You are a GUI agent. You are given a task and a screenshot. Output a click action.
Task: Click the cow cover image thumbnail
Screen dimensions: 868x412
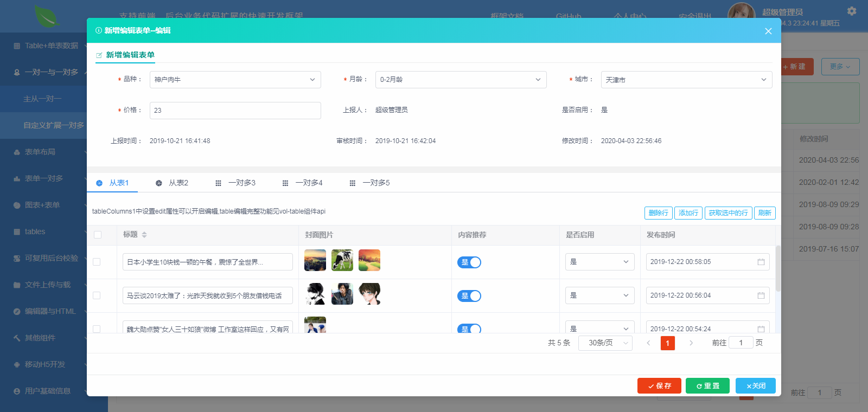pyautogui.click(x=342, y=260)
